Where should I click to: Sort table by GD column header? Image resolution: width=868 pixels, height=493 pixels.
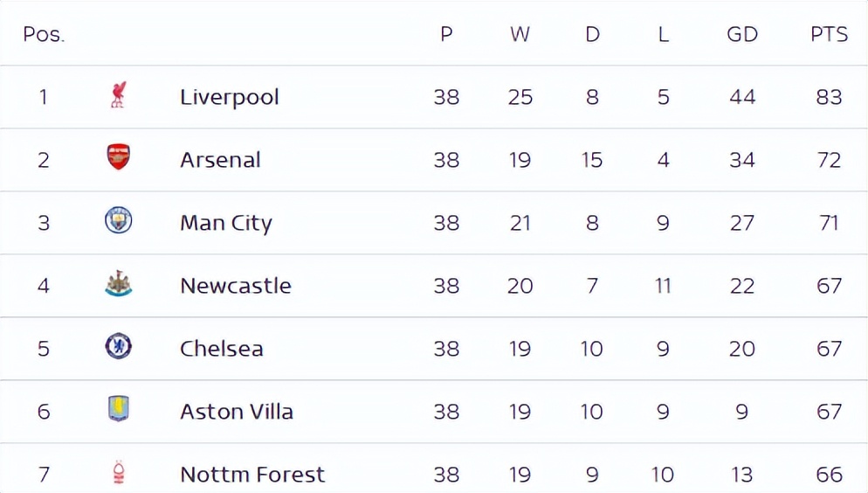pyautogui.click(x=741, y=34)
